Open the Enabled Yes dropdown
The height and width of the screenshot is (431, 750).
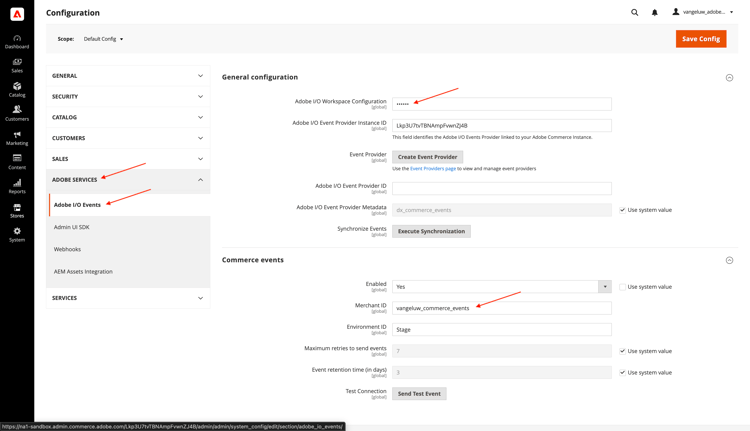click(x=502, y=287)
